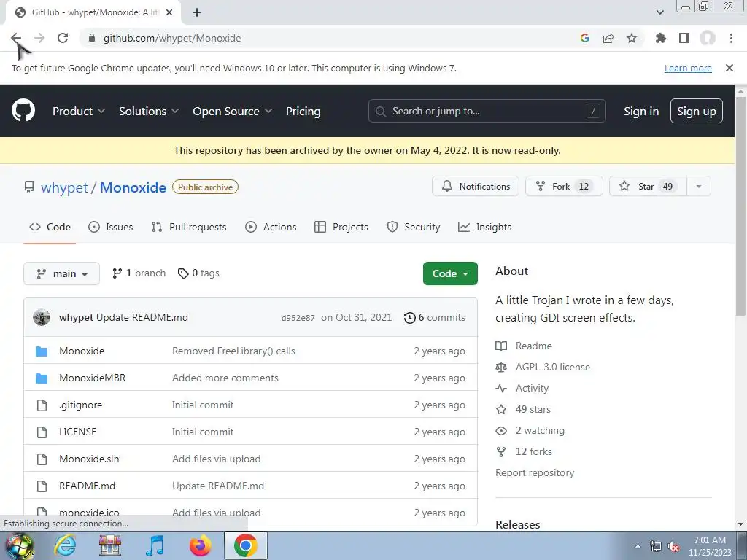Click the muted volume tray icon
747x560 pixels.
(673, 546)
